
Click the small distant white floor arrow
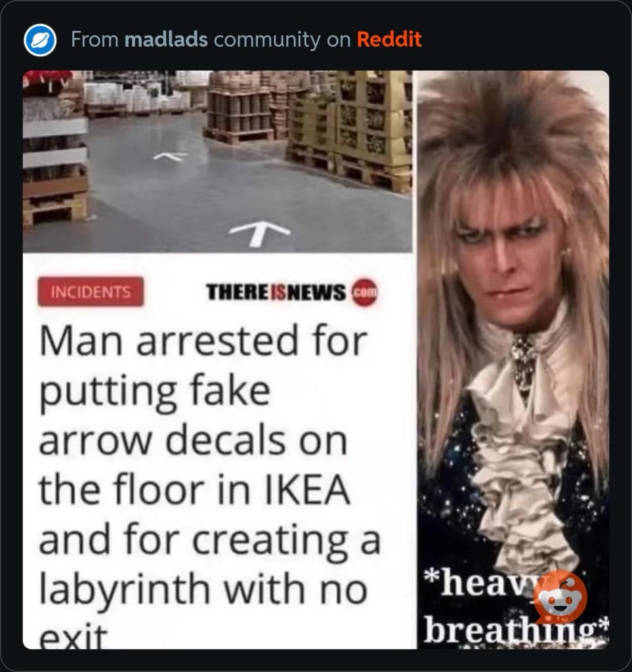(x=171, y=156)
